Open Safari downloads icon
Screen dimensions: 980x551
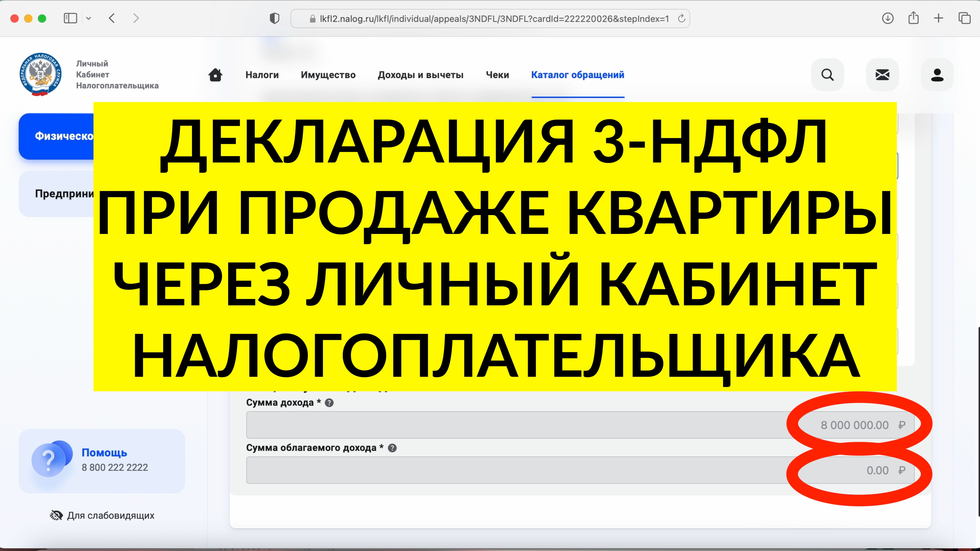click(x=888, y=18)
